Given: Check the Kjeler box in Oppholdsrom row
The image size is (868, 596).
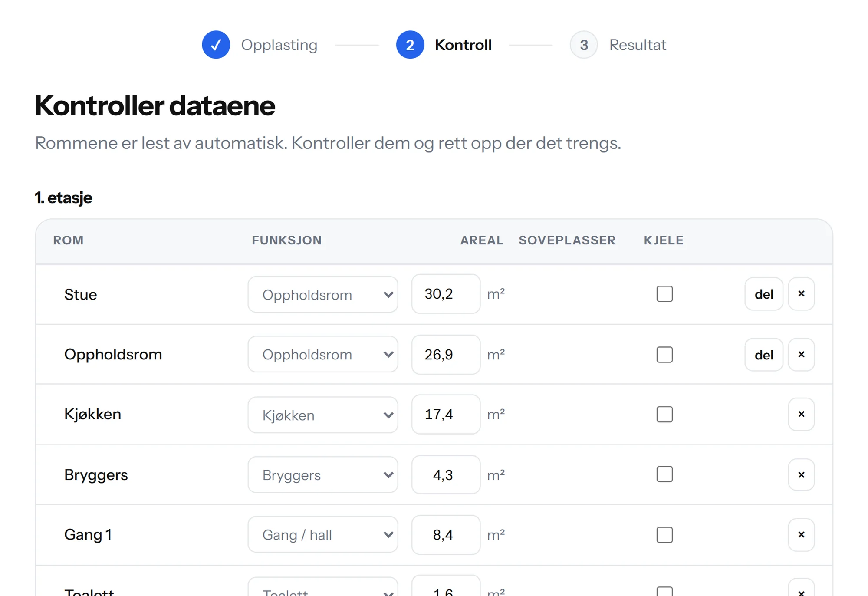Looking at the screenshot, I should 664,355.
